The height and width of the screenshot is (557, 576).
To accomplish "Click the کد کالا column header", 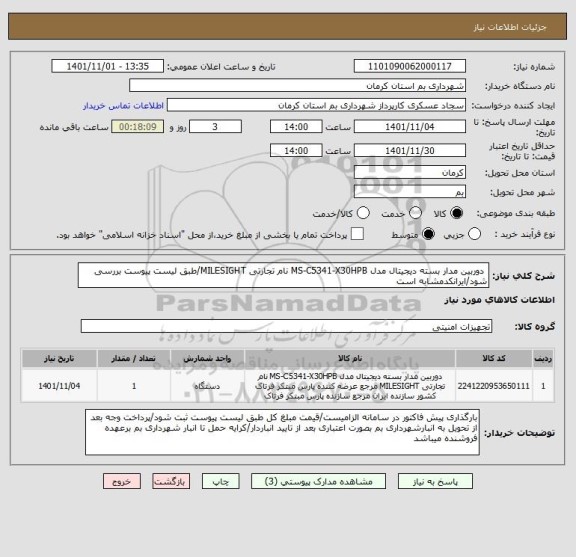I will pos(494,359).
